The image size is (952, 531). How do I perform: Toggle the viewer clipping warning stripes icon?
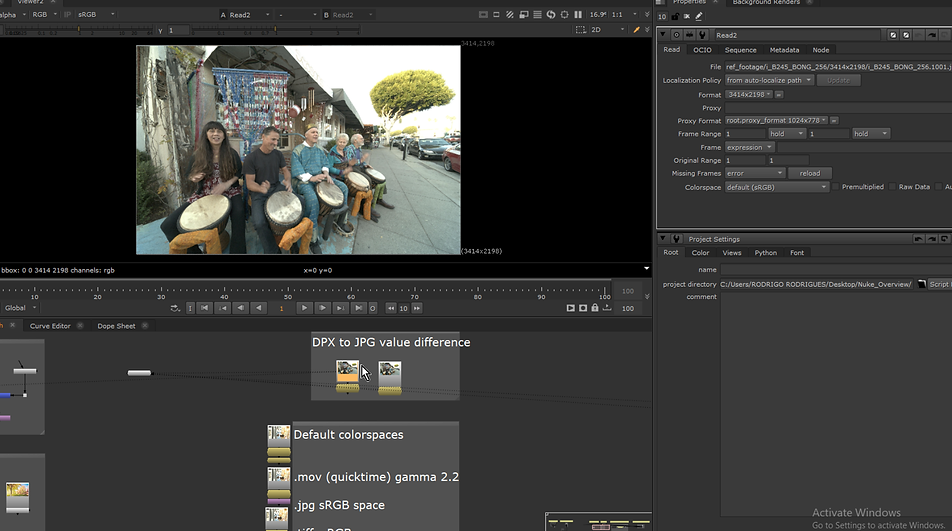coord(510,15)
